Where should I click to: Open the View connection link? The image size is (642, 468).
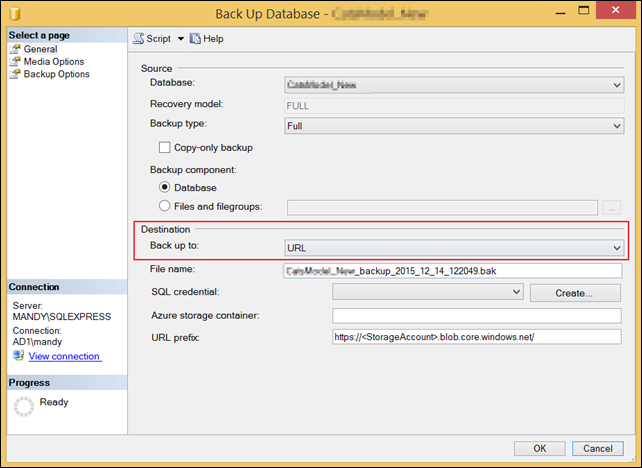[64, 356]
